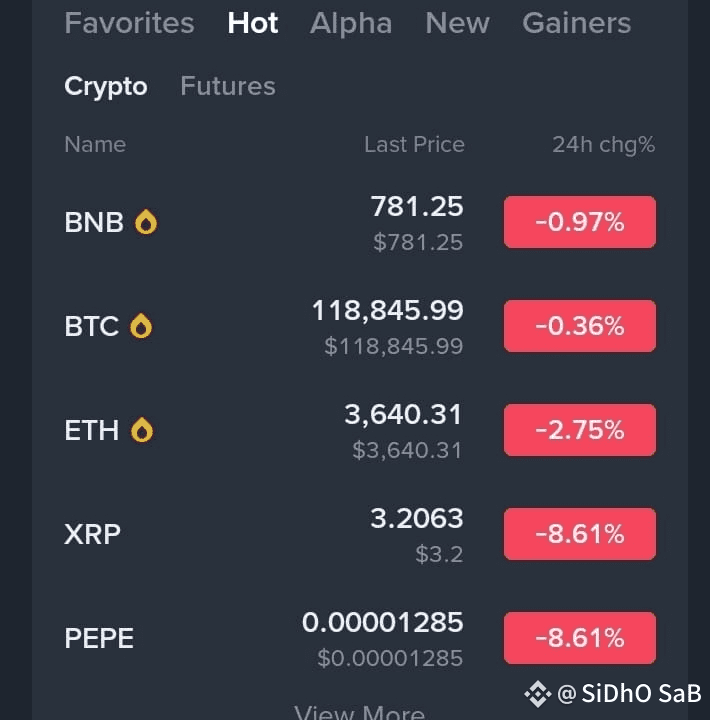The height and width of the screenshot is (720, 710).
Task: Select the Hot tab
Action: coord(253,23)
